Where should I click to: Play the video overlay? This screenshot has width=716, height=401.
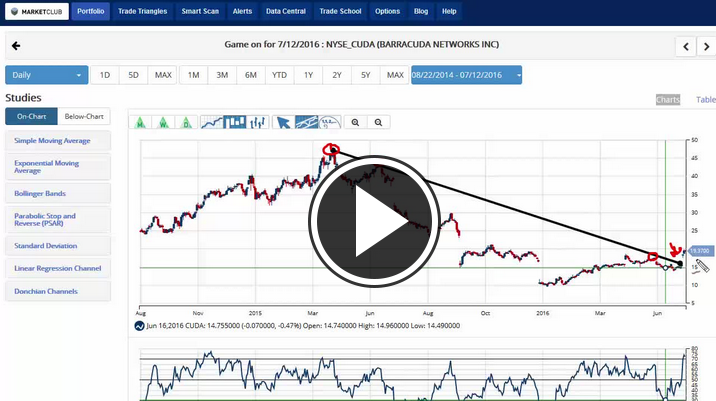374,221
